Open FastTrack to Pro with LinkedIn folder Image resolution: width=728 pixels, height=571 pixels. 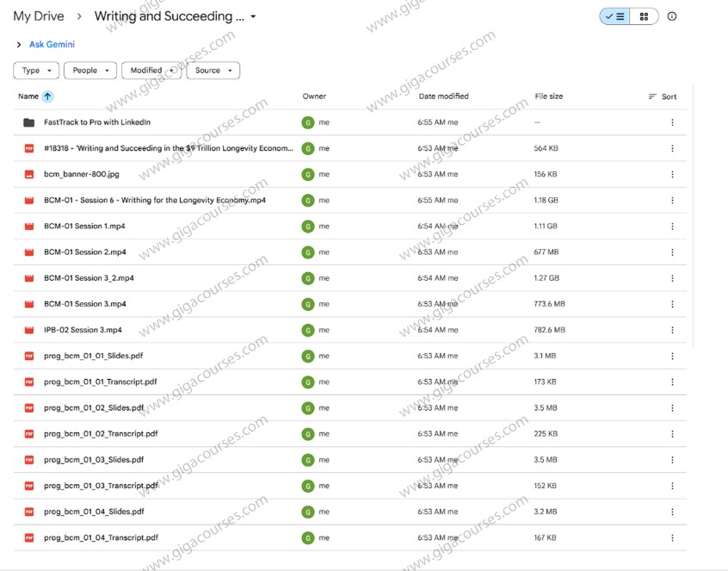(x=97, y=122)
